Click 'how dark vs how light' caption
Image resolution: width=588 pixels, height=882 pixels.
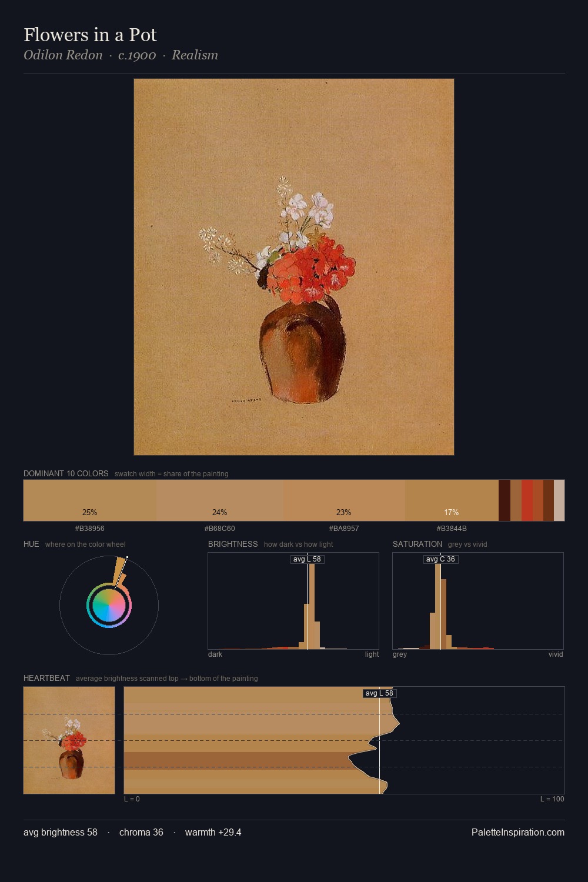(299, 544)
